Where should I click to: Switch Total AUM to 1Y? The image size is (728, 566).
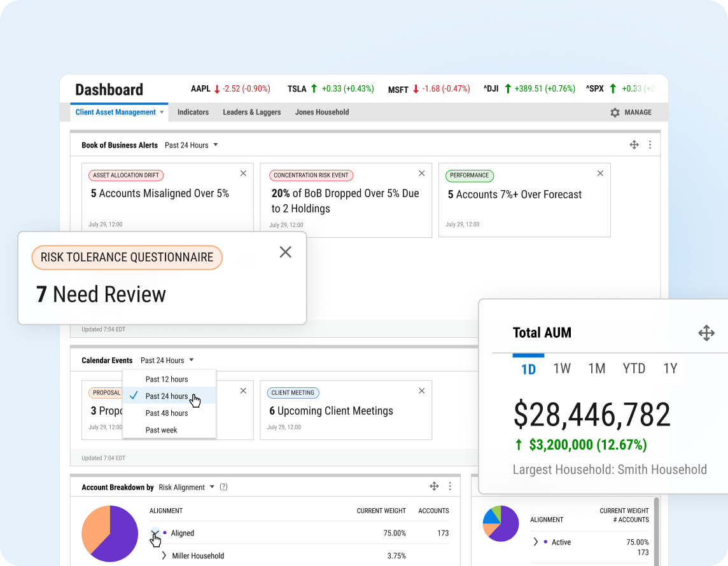670,368
